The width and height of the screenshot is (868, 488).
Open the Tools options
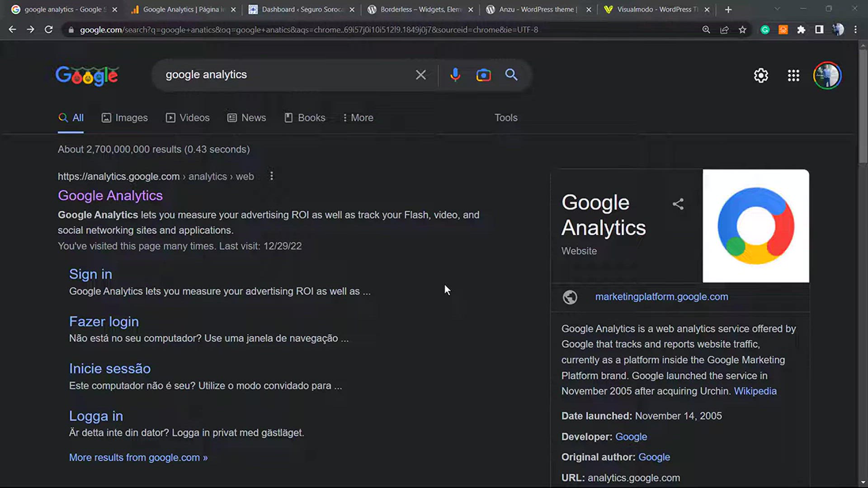(x=506, y=117)
